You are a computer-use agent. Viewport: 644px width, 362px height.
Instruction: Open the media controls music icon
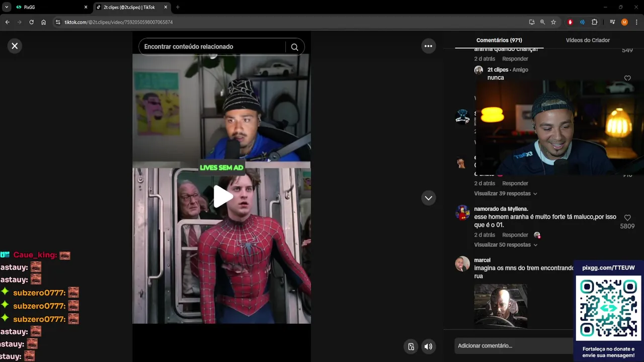pos(612,22)
